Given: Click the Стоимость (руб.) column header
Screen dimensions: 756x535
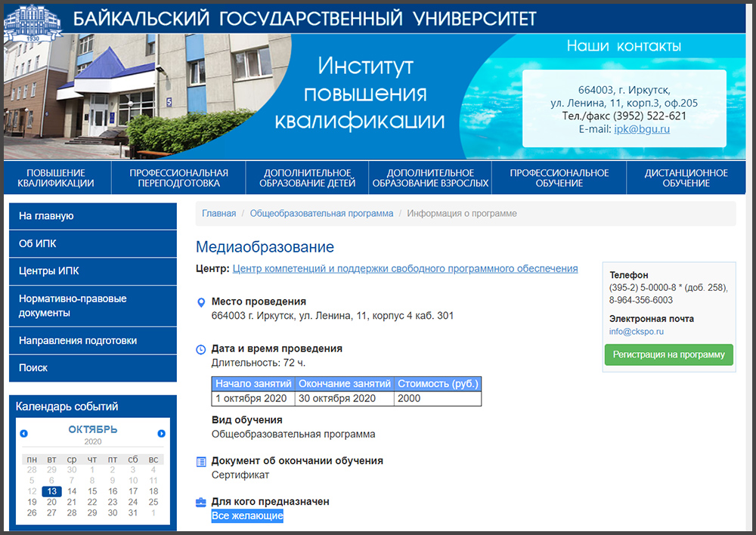Looking at the screenshot, I should coord(438,384).
